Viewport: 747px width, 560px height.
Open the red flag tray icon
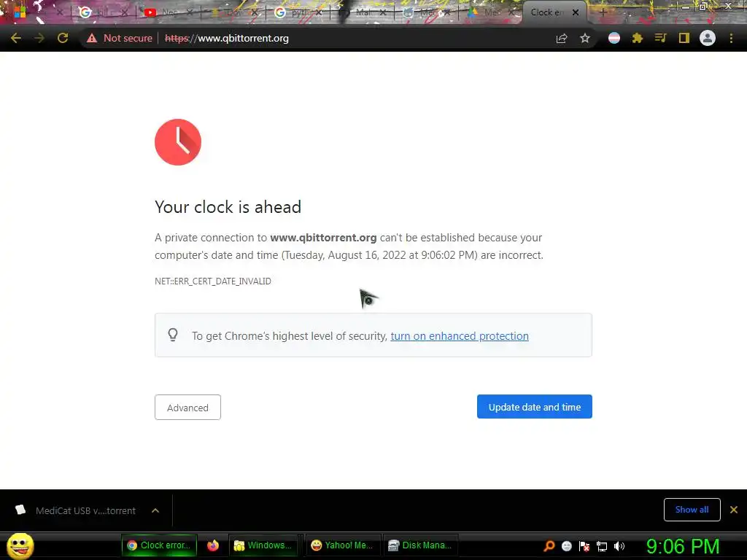(584, 545)
